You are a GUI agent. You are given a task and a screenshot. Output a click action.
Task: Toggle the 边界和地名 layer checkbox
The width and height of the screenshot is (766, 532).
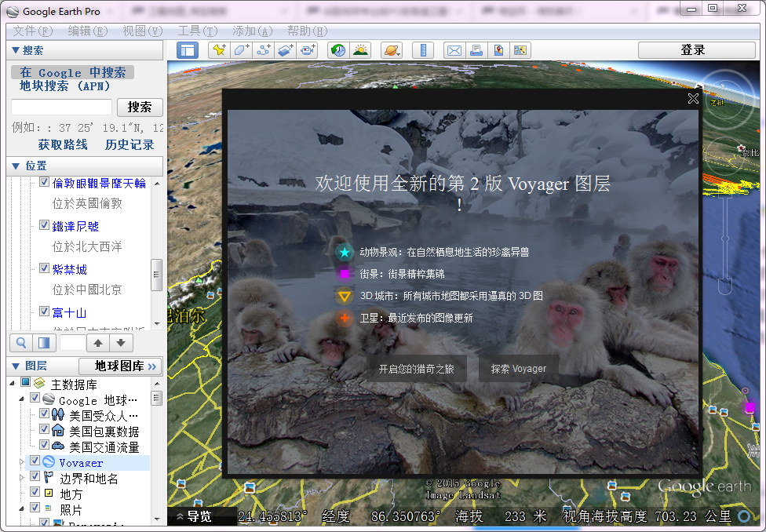tap(35, 476)
